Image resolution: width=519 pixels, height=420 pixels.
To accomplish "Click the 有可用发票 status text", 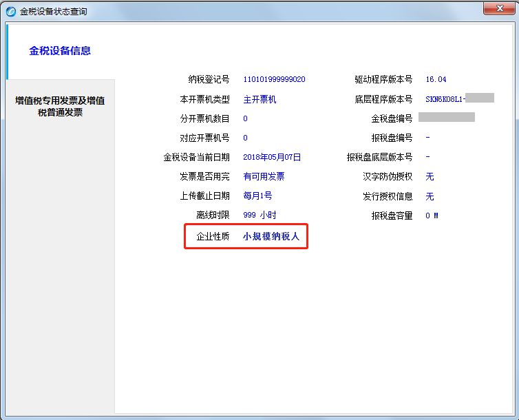I will pyautogui.click(x=264, y=176).
